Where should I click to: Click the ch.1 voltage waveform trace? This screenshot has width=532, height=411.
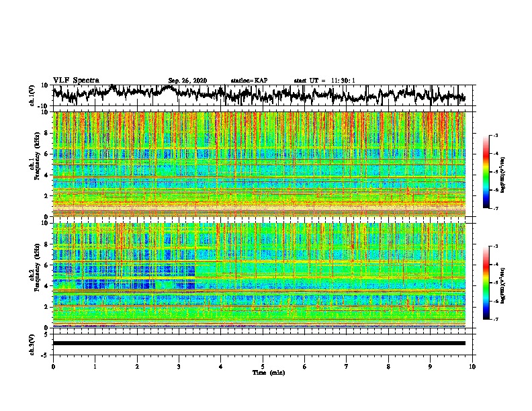point(259,95)
